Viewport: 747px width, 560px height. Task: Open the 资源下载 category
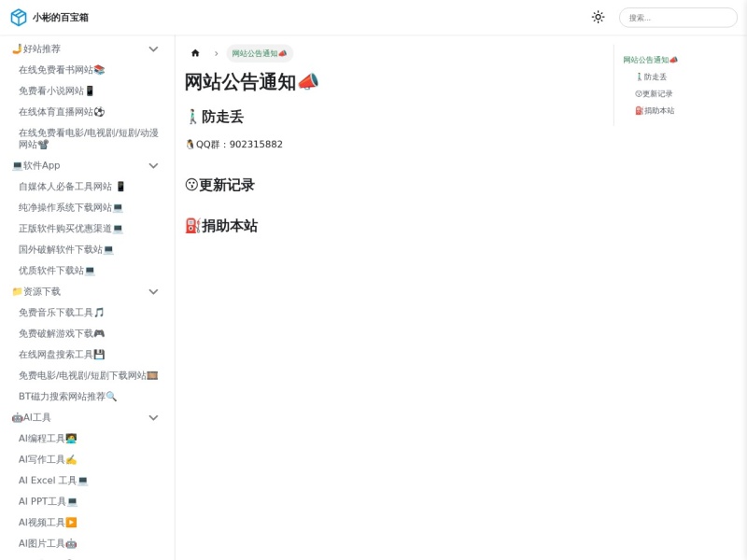pos(36,291)
